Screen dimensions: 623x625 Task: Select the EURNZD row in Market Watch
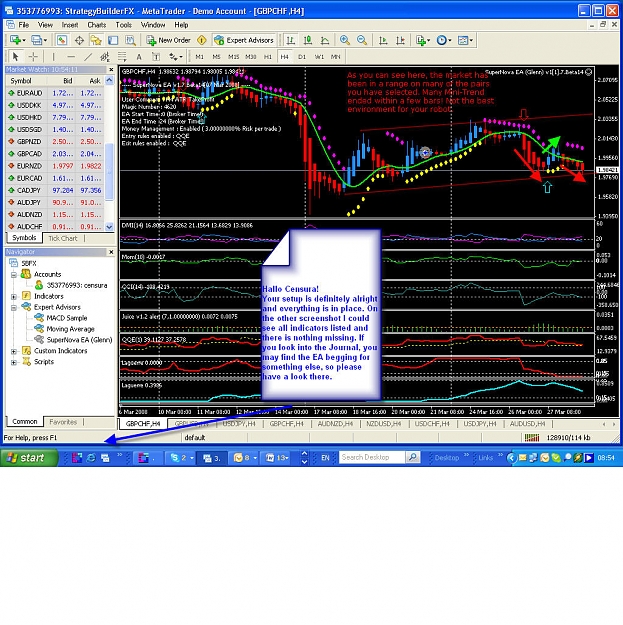click(55, 166)
